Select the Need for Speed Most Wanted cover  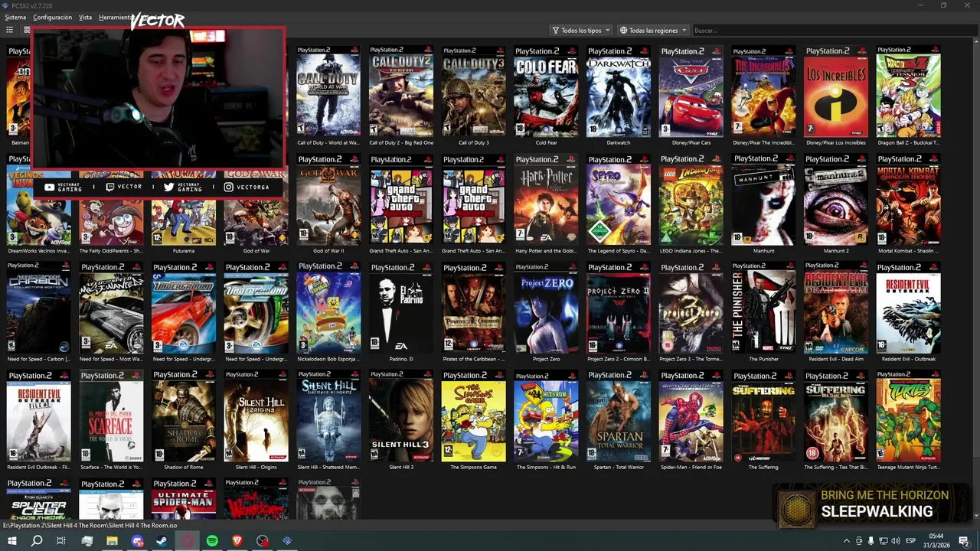[111, 308]
